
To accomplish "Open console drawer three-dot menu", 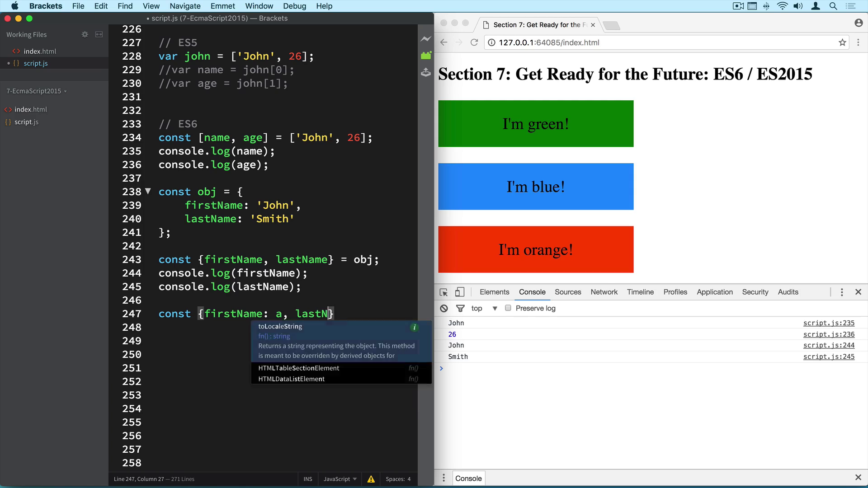I will click(443, 478).
